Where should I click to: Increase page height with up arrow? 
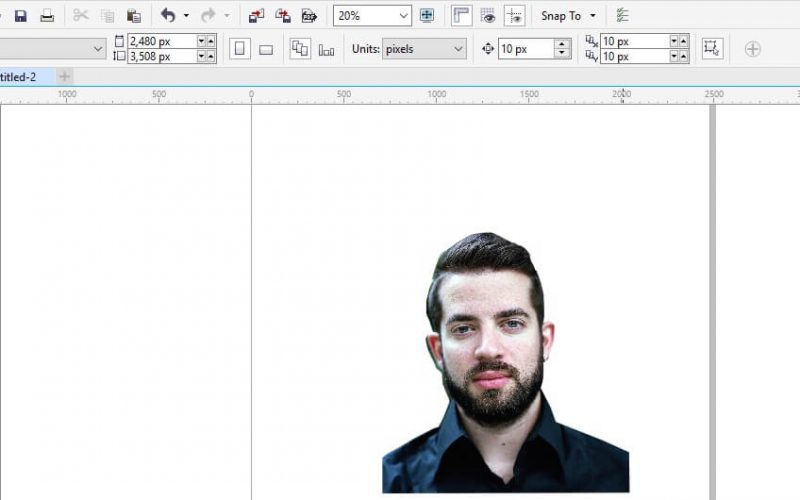(x=211, y=56)
